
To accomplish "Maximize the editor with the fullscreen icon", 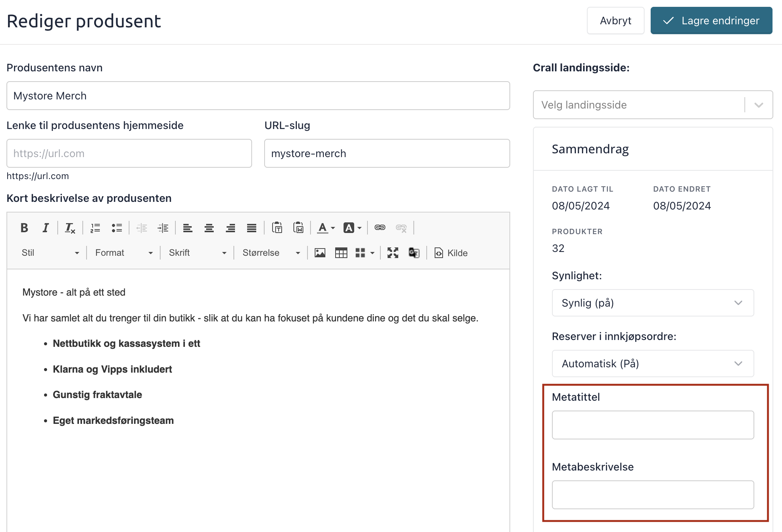I will click(393, 253).
